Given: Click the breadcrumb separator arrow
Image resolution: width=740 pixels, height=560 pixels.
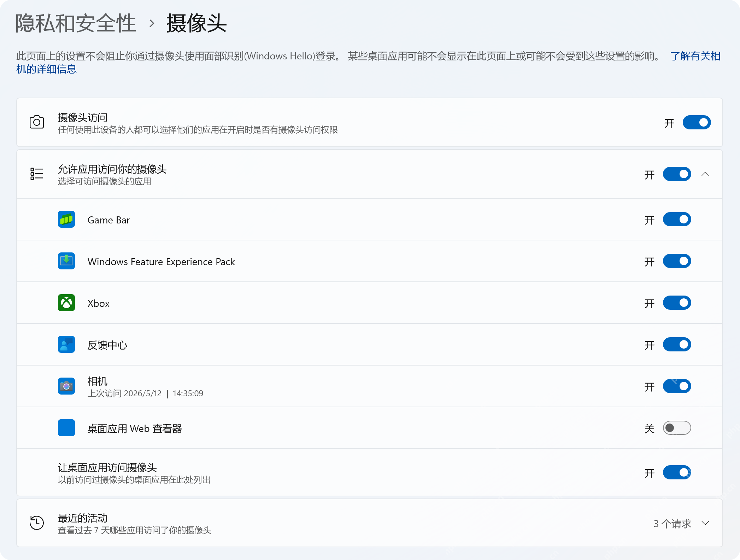Looking at the screenshot, I should tap(152, 24).
